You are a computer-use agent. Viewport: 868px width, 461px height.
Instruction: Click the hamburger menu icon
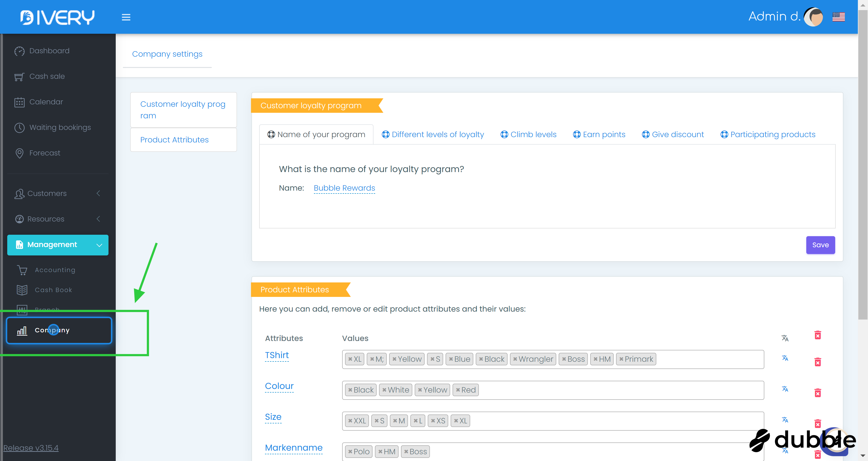tap(126, 17)
